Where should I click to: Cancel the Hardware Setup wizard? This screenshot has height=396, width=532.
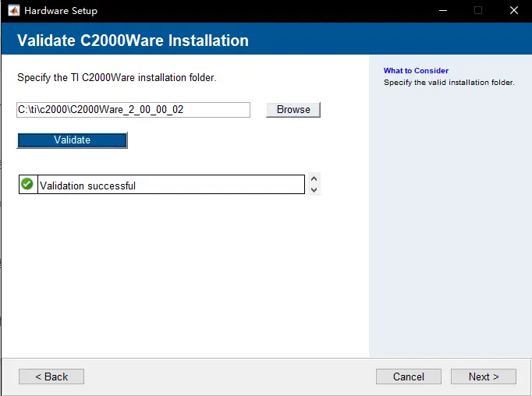(x=409, y=377)
